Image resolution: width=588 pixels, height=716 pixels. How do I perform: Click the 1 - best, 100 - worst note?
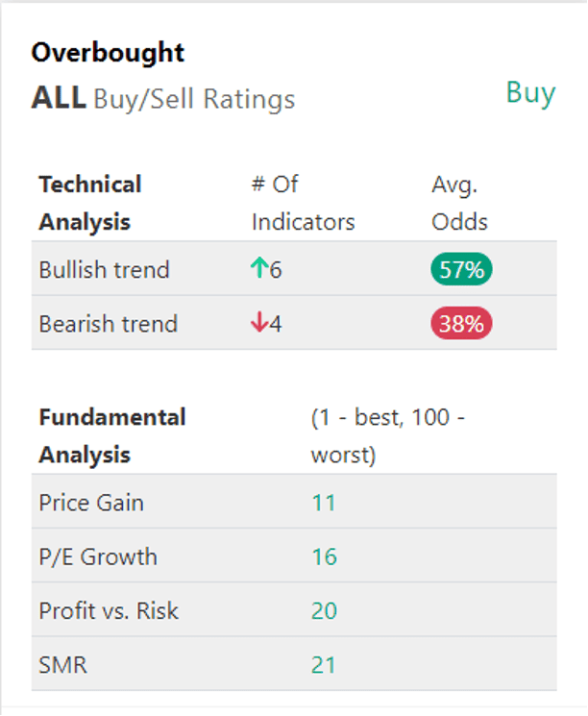coord(388,436)
